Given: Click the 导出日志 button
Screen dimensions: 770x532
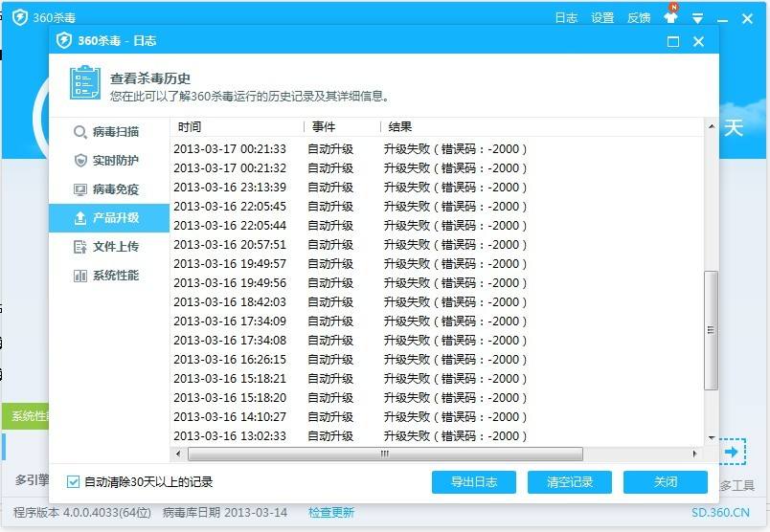Looking at the screenshot, I should pyautogui.click(x=473, y=482).
